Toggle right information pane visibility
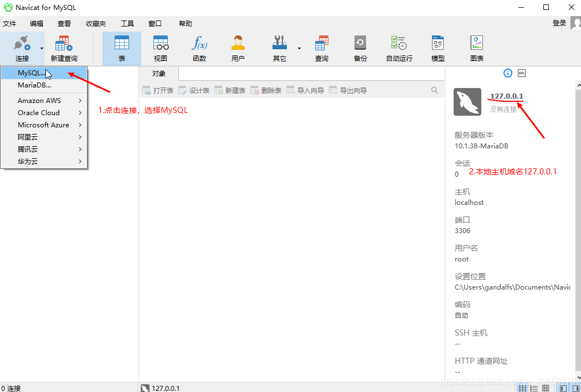The height and width of the screenshot is (392, 581). (576, 388)
